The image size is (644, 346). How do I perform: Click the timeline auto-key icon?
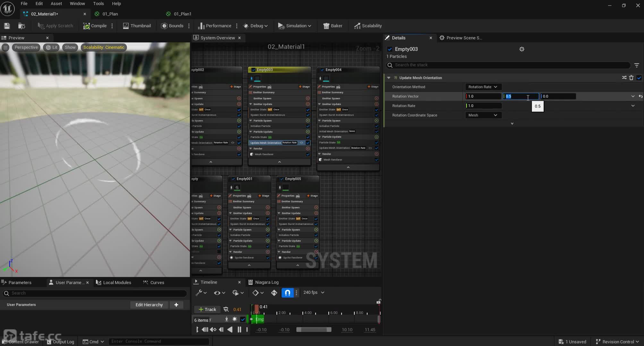274,292
